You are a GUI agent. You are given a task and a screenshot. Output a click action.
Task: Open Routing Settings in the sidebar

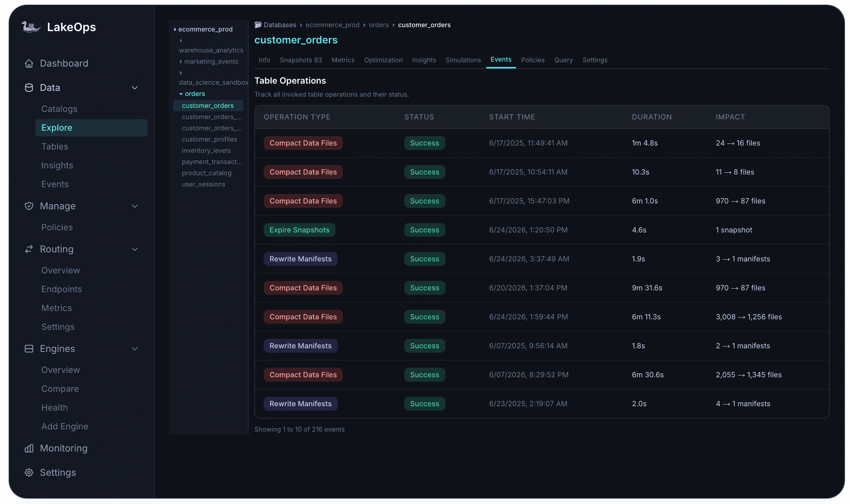[58, 327]
